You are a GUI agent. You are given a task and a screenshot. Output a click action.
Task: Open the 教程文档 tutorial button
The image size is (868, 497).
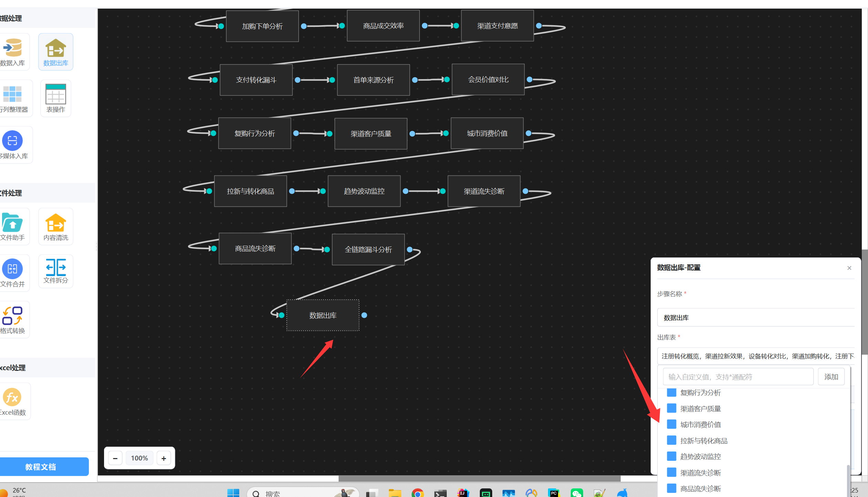tap(41, 467)
